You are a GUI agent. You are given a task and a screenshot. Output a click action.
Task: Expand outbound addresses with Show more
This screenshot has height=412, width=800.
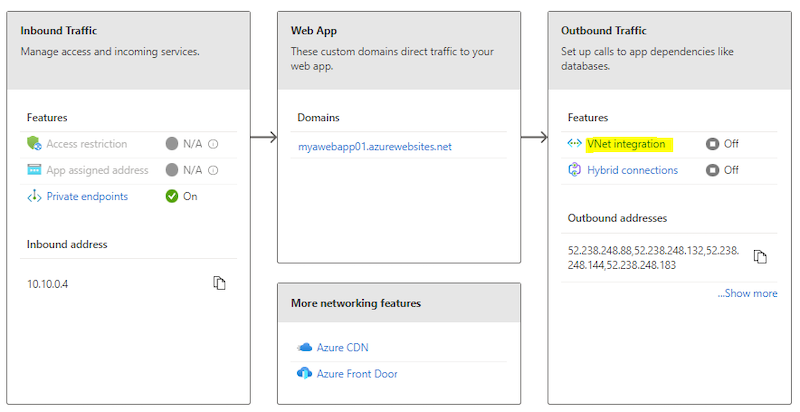pyautogui.click(x=747, y=293)
